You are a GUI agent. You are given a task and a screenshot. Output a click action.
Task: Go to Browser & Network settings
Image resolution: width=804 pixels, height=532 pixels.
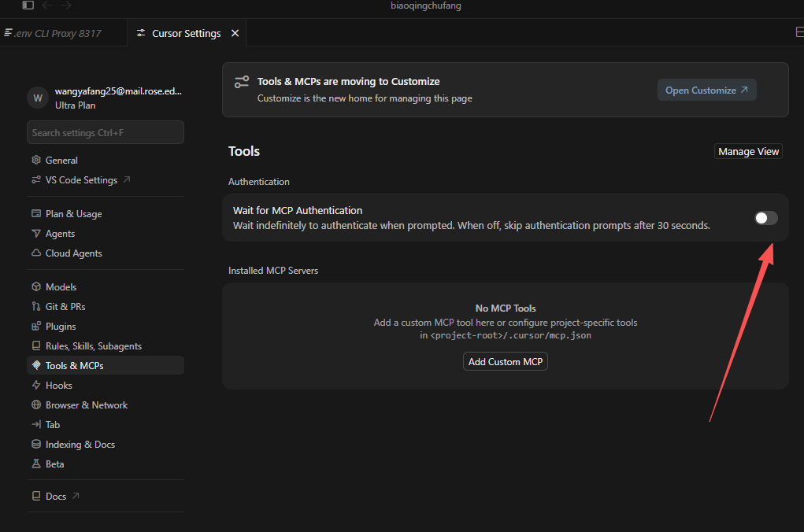pos(105,405)
